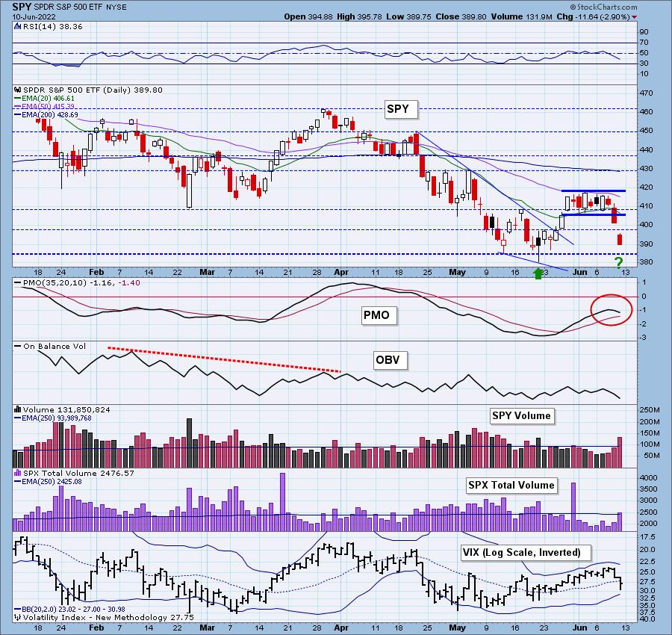Click the Chg -11.64 (-2.90%) value

[593, 16]
